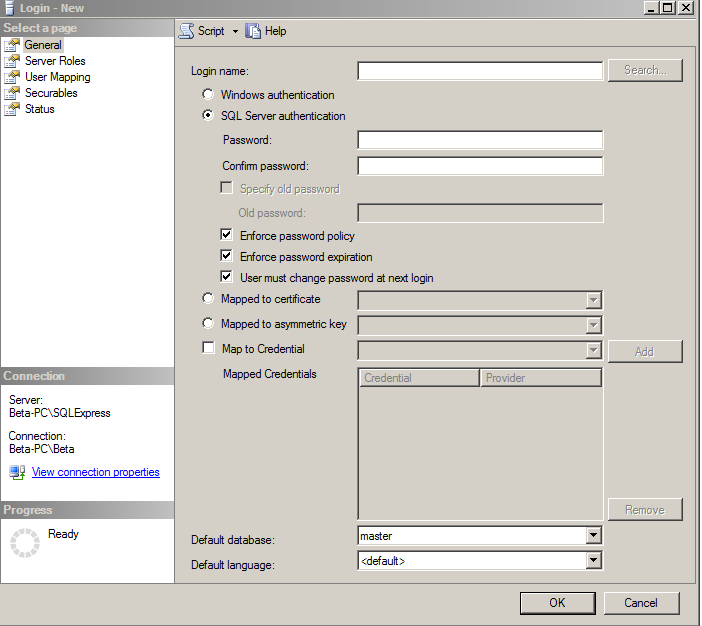Maximize the Login - New window
Screen dimensions: 702x626
(668, 8)
